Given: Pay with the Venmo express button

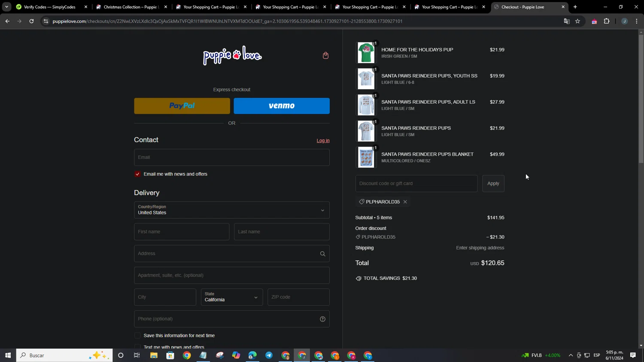Looking at the screenshot, I should tap(282, 106).
